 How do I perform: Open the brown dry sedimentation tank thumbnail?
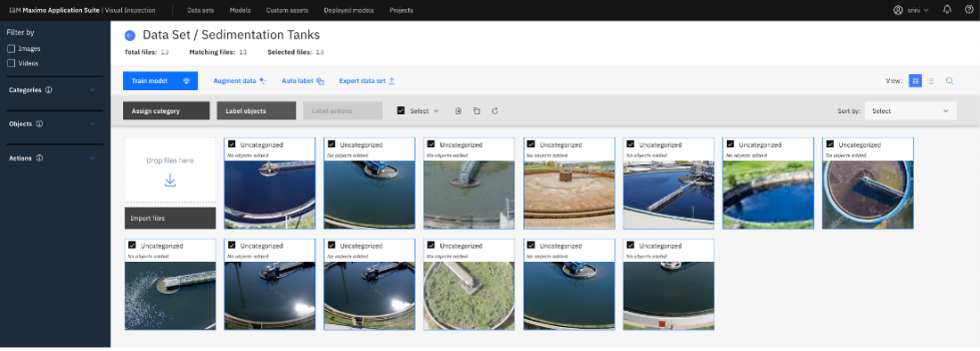[568, 195]
